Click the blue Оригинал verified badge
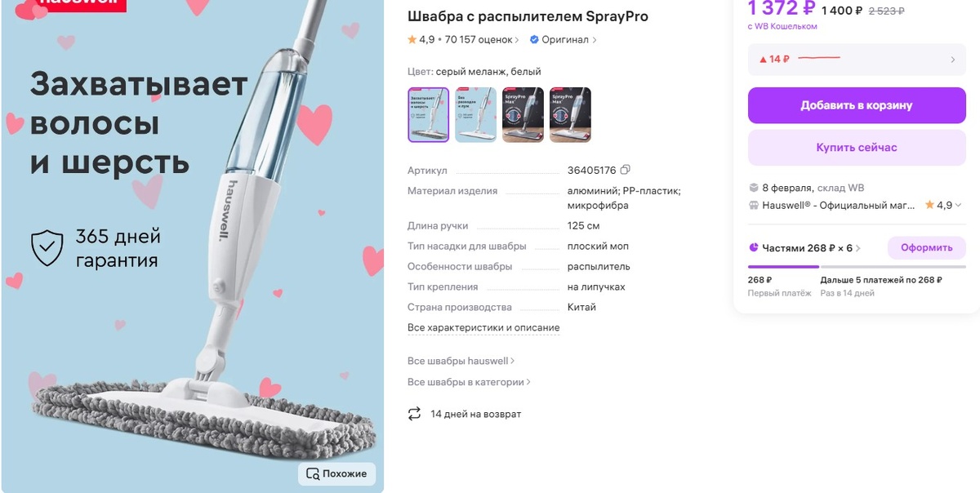This screenshot has width=980, height=493. pos(534,39)
